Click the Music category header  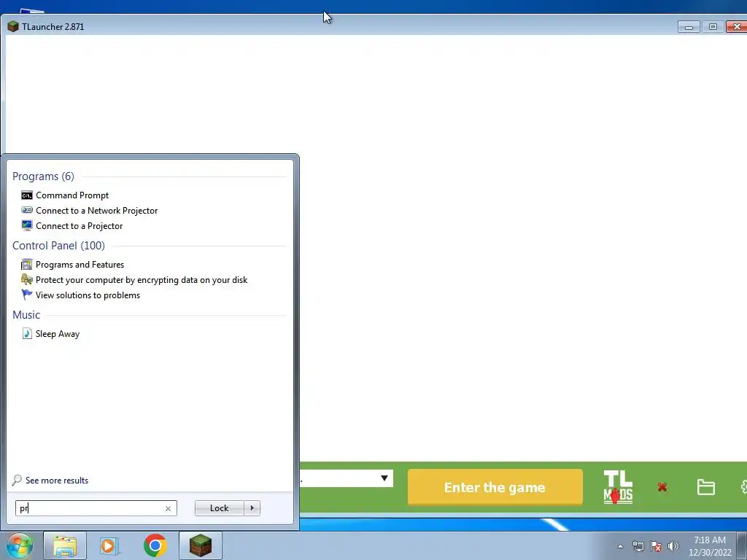pyautogui.click(x=26, y=315)
